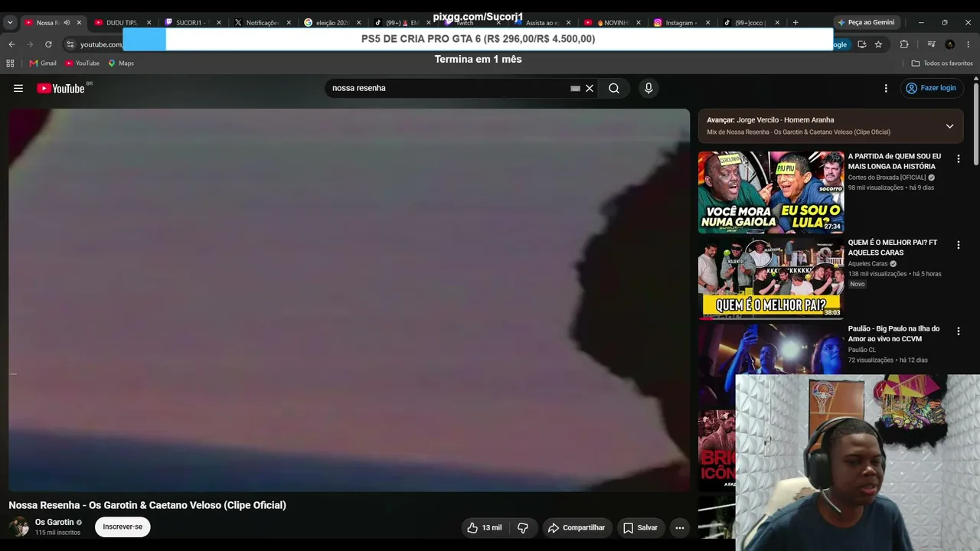The image size is (980, 551).
Task: Open Maps bookmark
Action: tap(121, 64)
